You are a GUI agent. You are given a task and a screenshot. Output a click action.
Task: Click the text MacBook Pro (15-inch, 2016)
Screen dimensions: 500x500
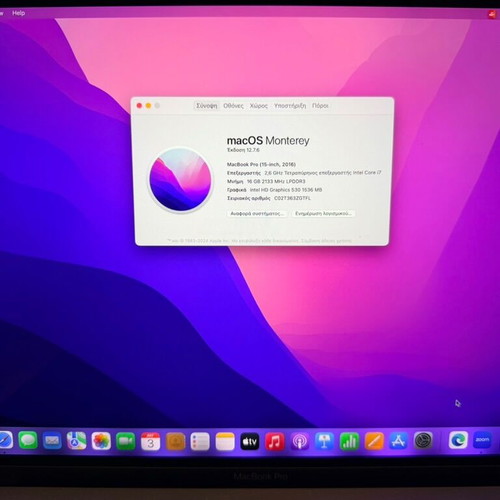(x=261, y=164)
